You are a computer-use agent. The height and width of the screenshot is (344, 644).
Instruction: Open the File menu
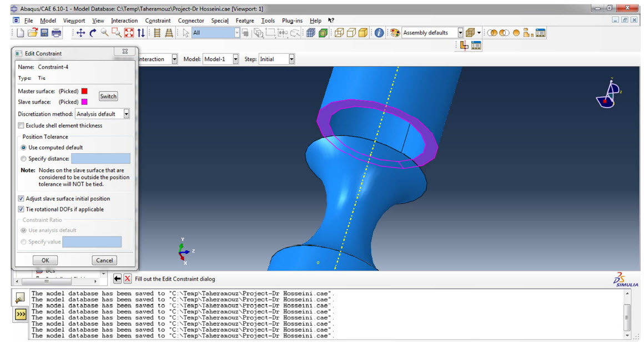pyautogui.click(x=28, y=21)
